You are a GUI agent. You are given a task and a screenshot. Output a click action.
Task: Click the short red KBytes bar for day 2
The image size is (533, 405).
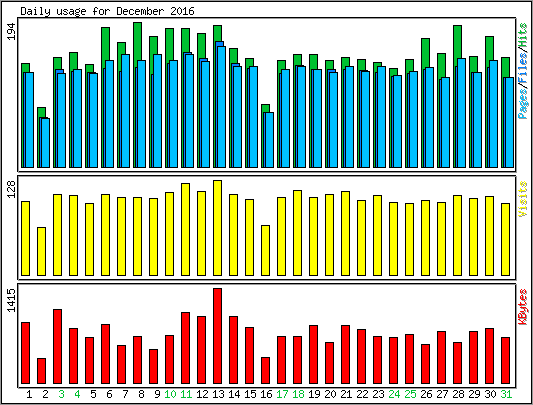41,371
